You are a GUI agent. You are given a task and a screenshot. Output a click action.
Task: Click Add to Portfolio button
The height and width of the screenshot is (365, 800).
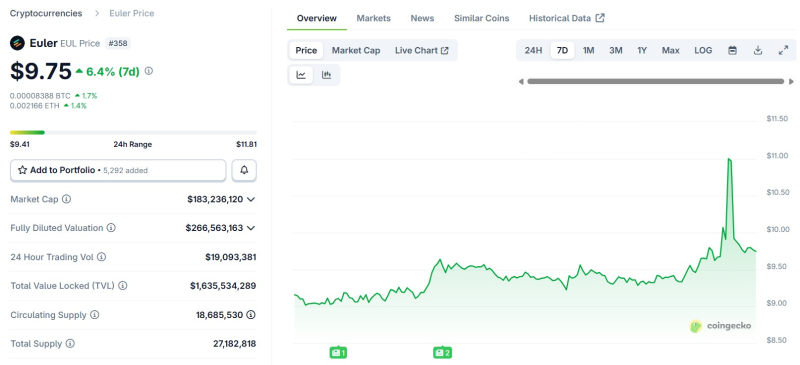pyautogui.click(x=118, y=170)
